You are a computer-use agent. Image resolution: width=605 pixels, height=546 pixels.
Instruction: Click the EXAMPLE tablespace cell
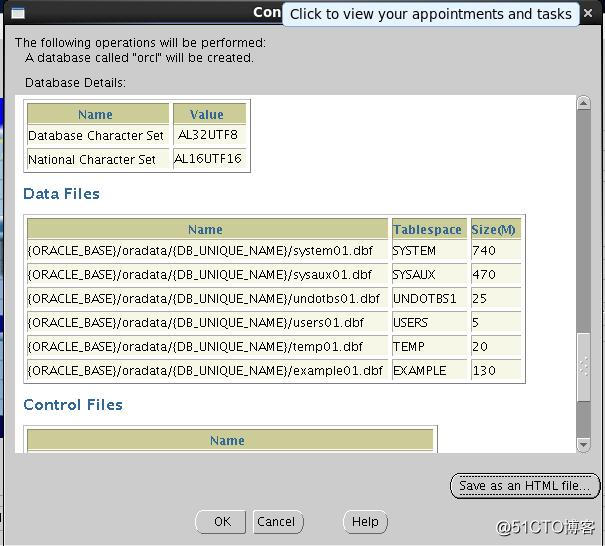tap(429, 370)
